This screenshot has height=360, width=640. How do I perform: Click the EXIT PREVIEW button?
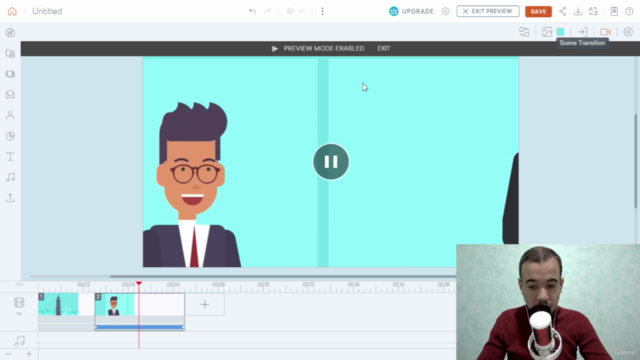click(488, 11)
